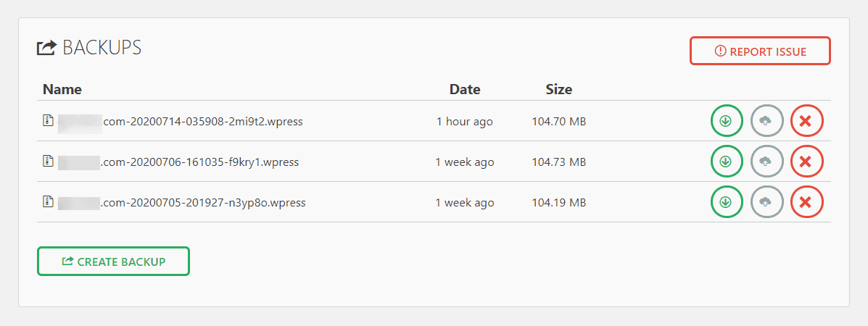
Task: Click the archive icon beside the f9kry1 backup
Action: coord(47,162)
